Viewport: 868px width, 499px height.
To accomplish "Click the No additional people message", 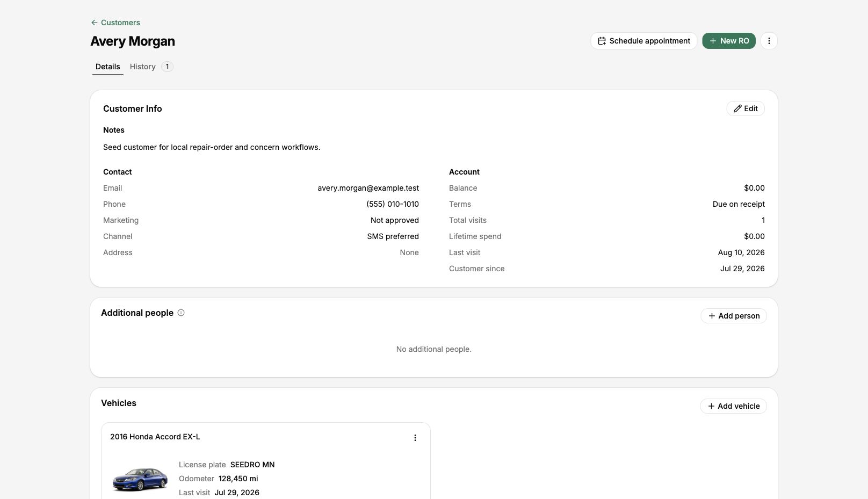I will tap(434, 349).
